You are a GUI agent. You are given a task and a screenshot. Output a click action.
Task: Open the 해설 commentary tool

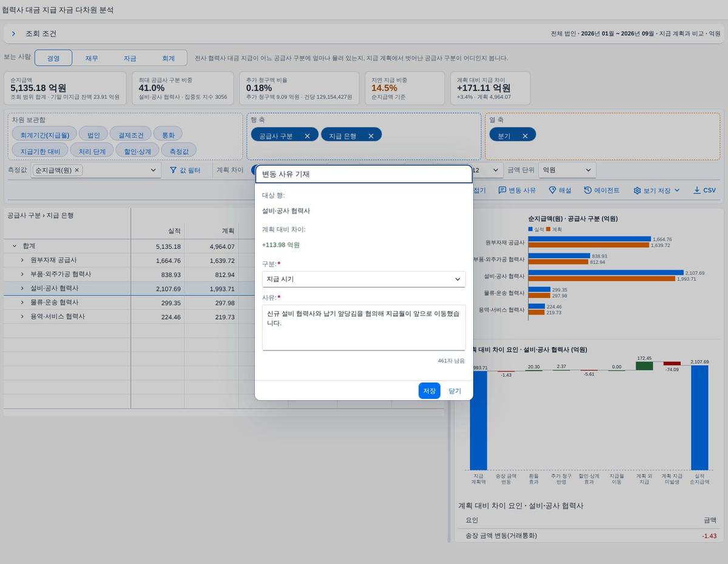coord(560,190)
